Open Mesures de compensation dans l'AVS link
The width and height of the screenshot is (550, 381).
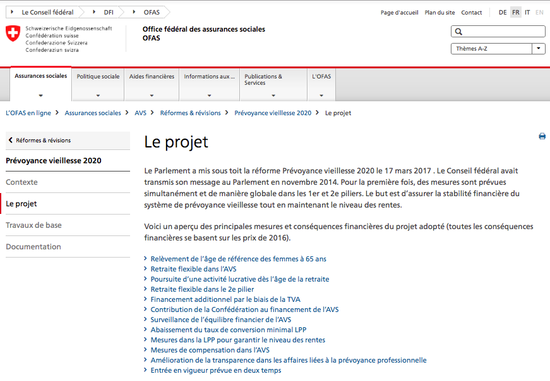click(210, 350)
